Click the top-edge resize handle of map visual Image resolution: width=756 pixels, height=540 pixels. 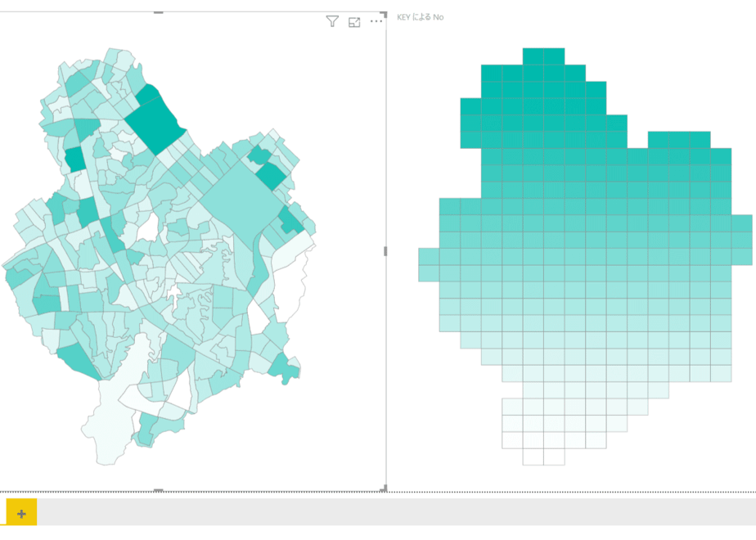(x=158, y=12)
